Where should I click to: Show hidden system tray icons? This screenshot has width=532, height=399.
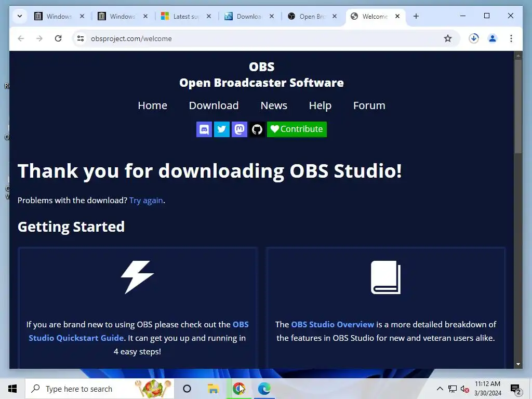[440, 389]
